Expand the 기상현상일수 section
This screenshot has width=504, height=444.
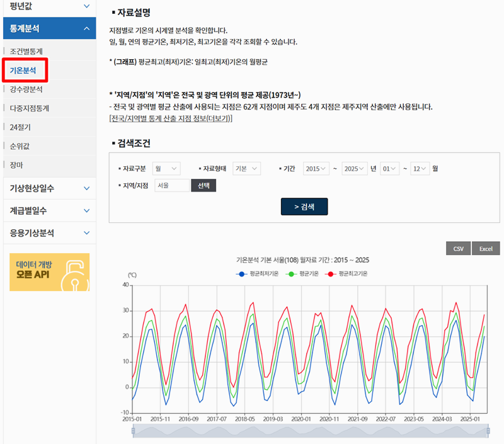point(50,188)
